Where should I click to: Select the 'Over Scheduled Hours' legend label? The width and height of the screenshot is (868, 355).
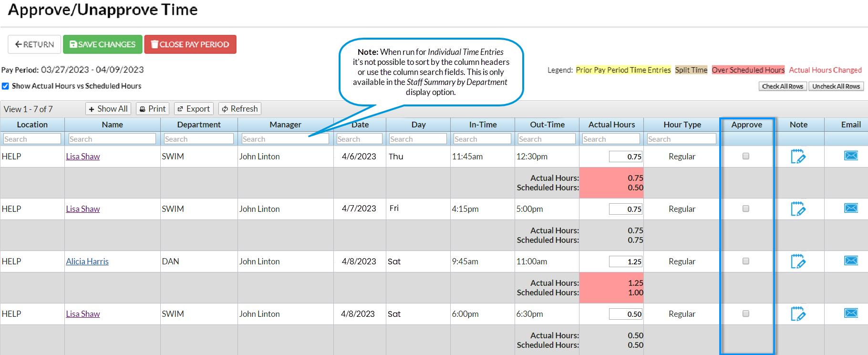[748, 70]
